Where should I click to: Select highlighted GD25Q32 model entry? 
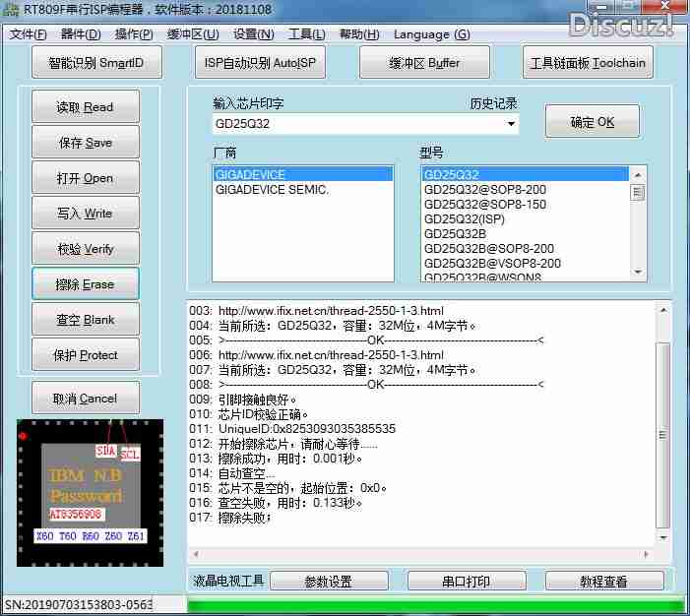click(526, 175)
